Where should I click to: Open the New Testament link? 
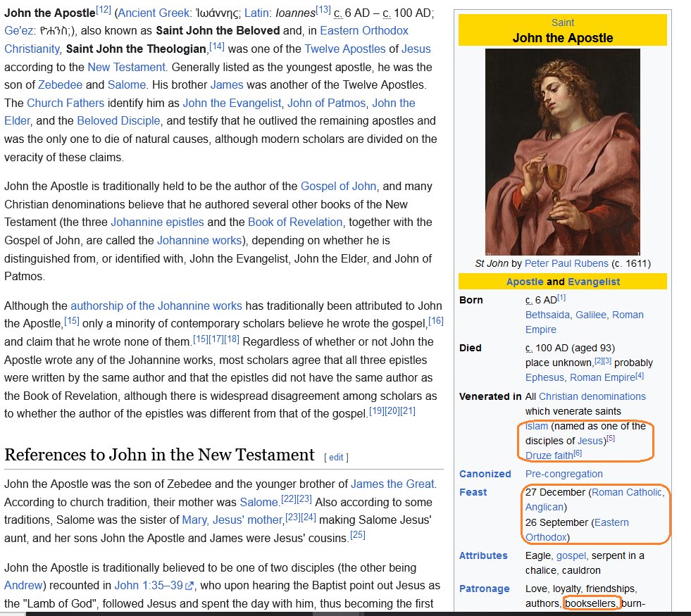pos(126,67)
